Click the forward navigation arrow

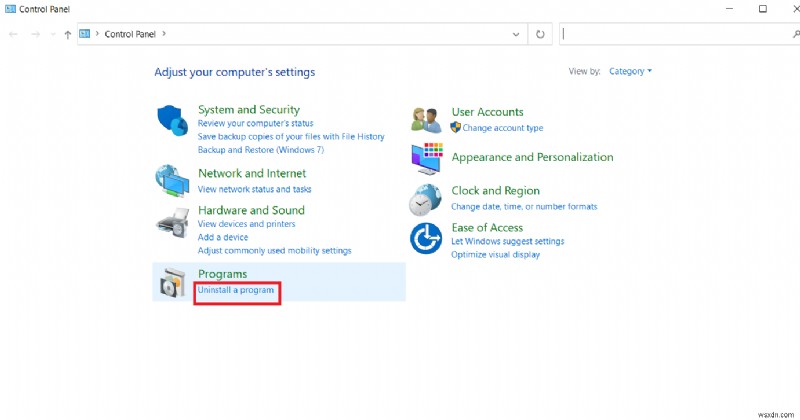click(x=35, y=34)
